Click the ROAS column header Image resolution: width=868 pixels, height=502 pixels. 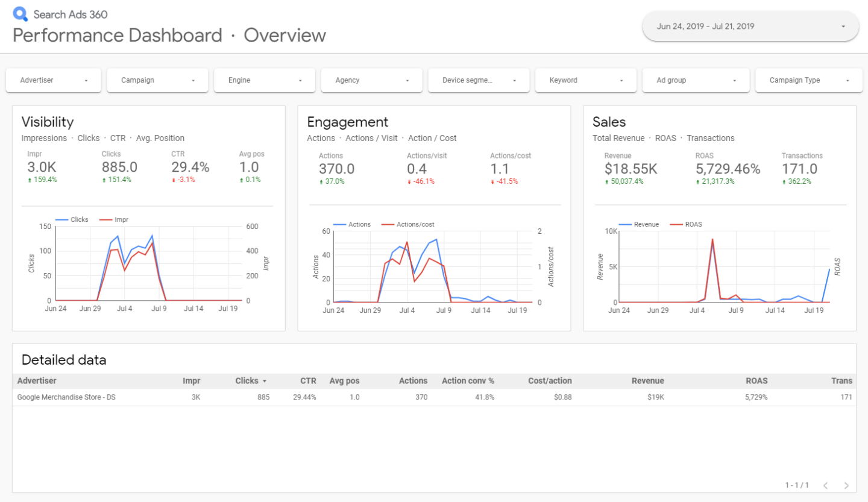point(756,381)
